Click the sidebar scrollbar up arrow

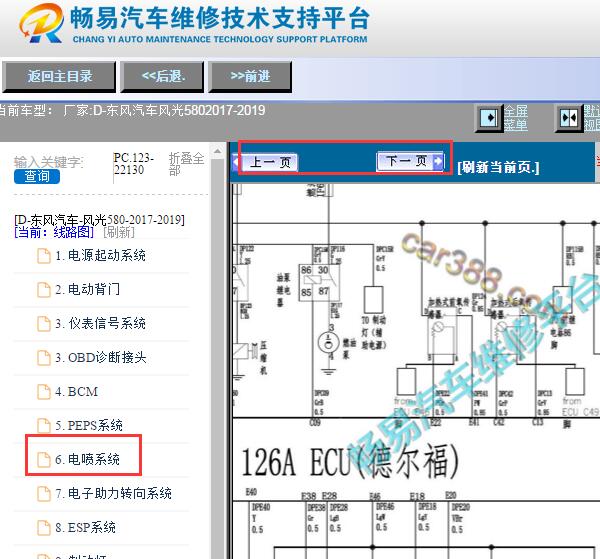point(217,152)
